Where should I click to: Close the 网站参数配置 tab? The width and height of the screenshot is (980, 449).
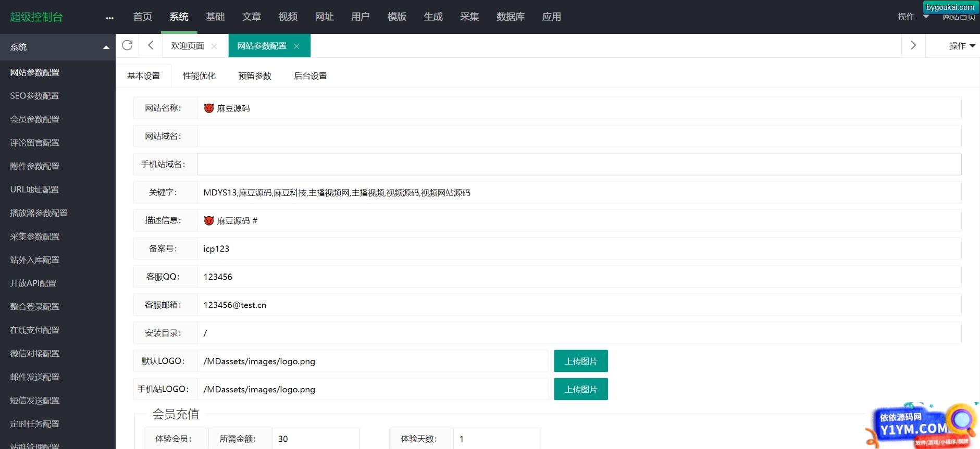click(x=296, y=46)
